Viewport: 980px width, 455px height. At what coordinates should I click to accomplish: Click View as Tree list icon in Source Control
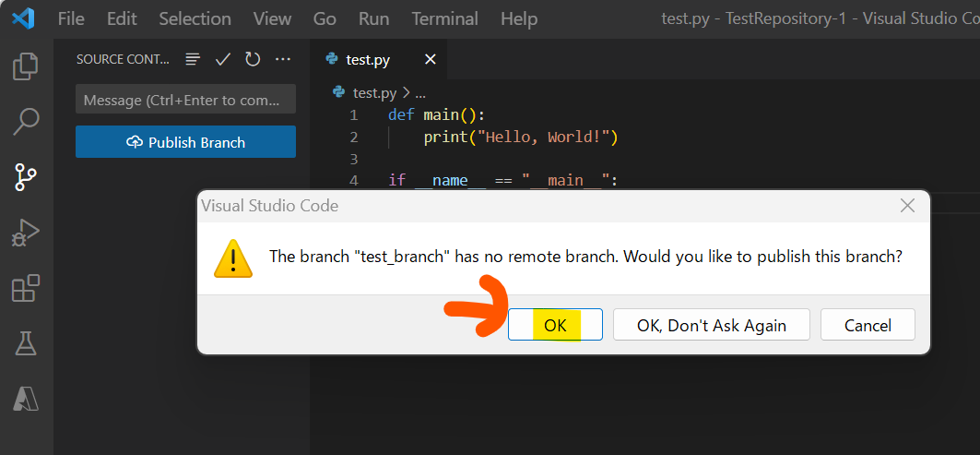pyautogui.click(x=193, y=59)
